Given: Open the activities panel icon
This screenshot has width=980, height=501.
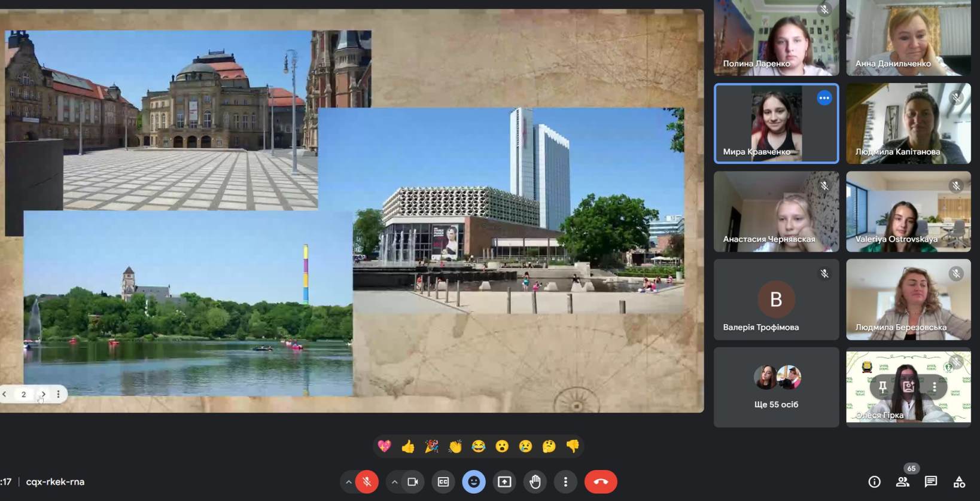Looking at the screenshot, I should tap(959, 482).
